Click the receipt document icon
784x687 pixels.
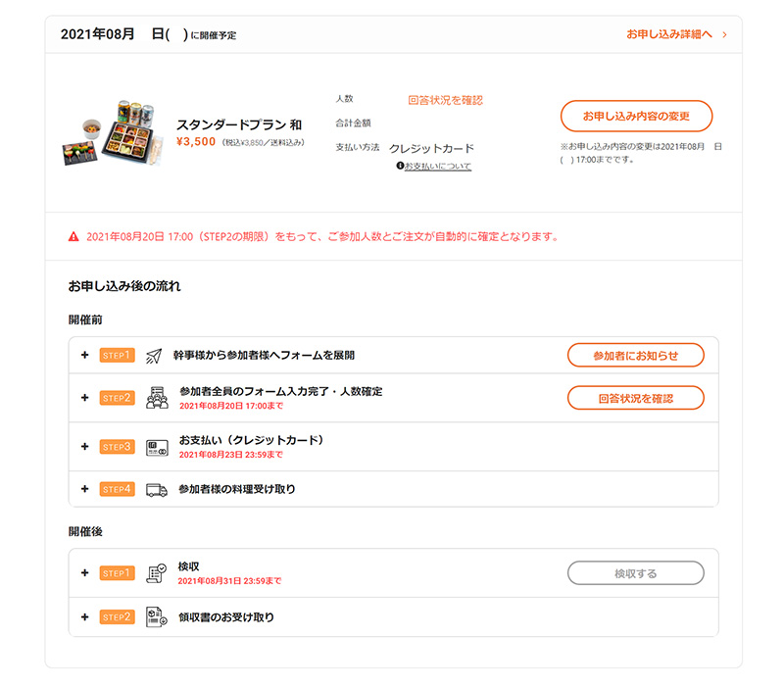pos(156,616)
